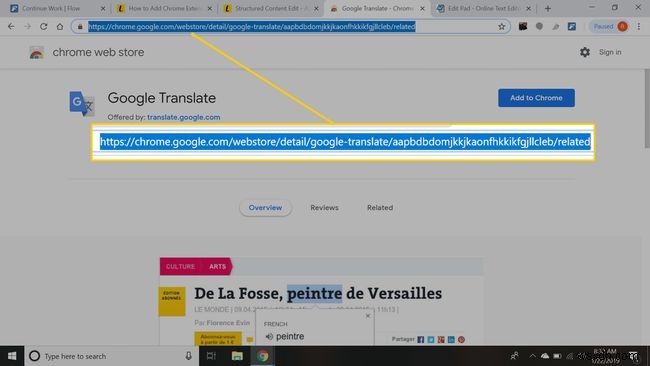Click the ARTS label in the preview
Viewport: 650px width, 366px height.
[217, 267]
